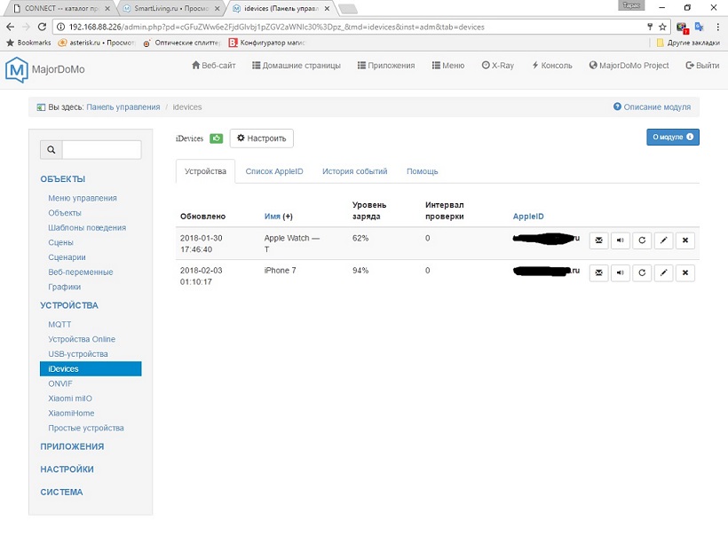The height and width of the screenshot is (560, 728).
Task: Edit the Apple Watch device entry
Action: (663, 241)
